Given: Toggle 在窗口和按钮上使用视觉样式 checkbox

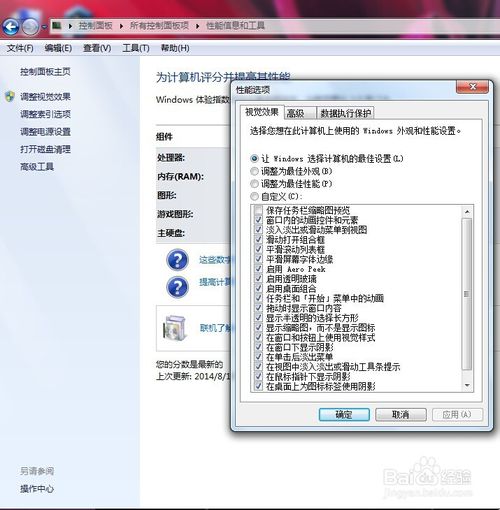Looking at the screenshot, I should tap(258, 337).
